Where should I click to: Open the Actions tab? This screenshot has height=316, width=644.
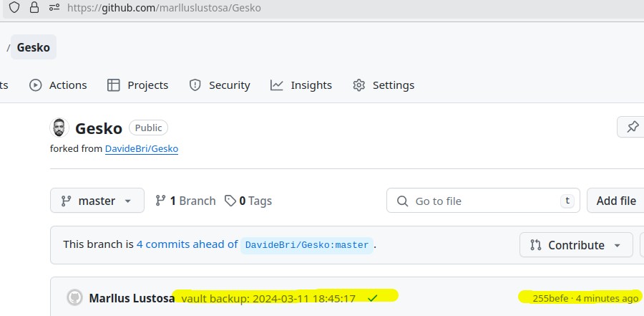pos(58,85)
